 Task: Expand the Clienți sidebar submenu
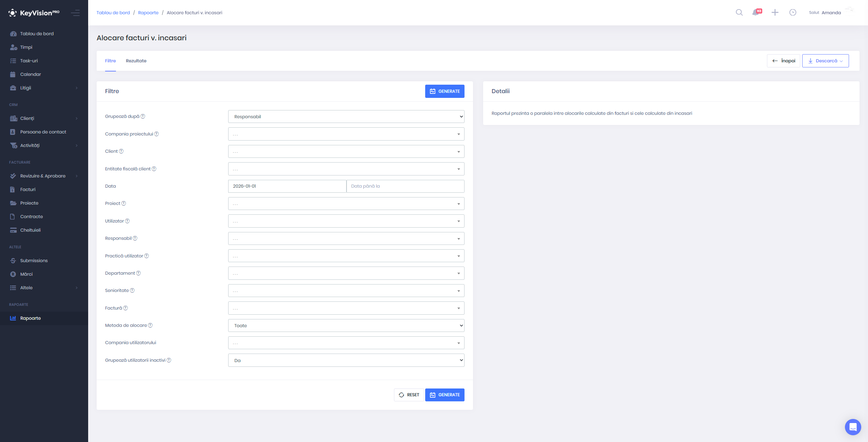(44, 118)
